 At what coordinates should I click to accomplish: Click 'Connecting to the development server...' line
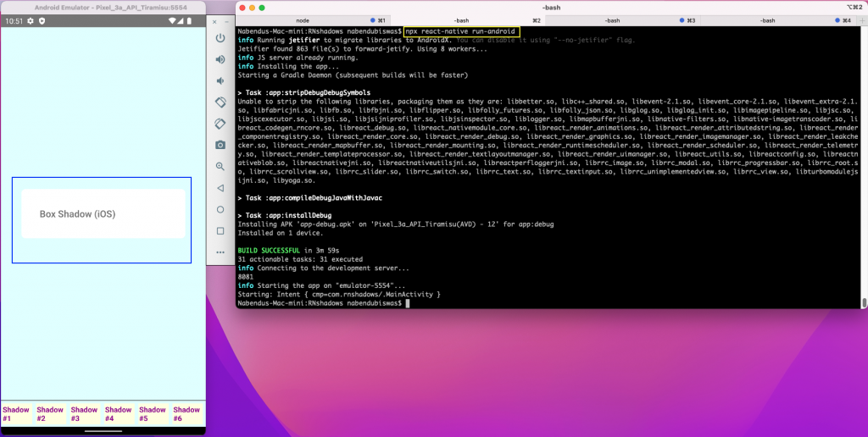coord(323,268)
